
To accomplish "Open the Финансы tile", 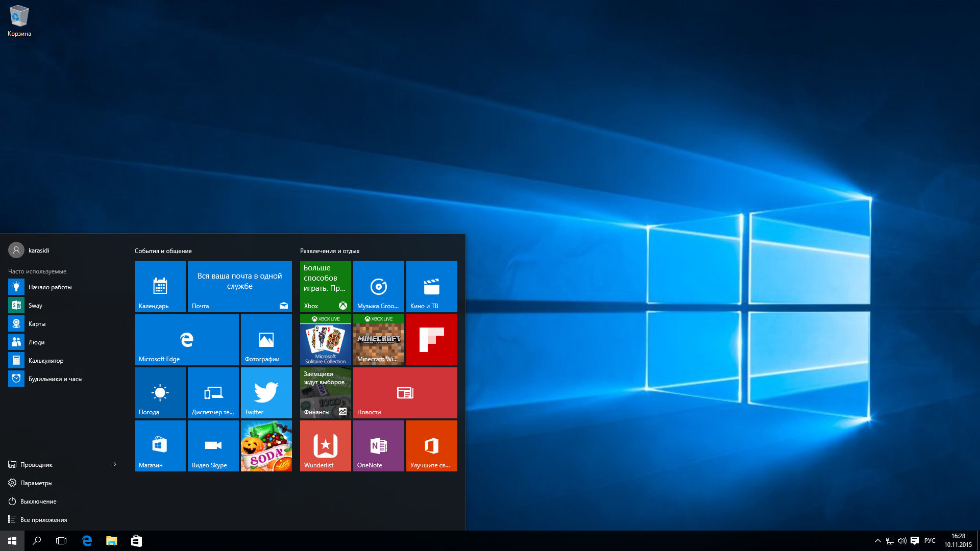I will (x=326, y=393).
